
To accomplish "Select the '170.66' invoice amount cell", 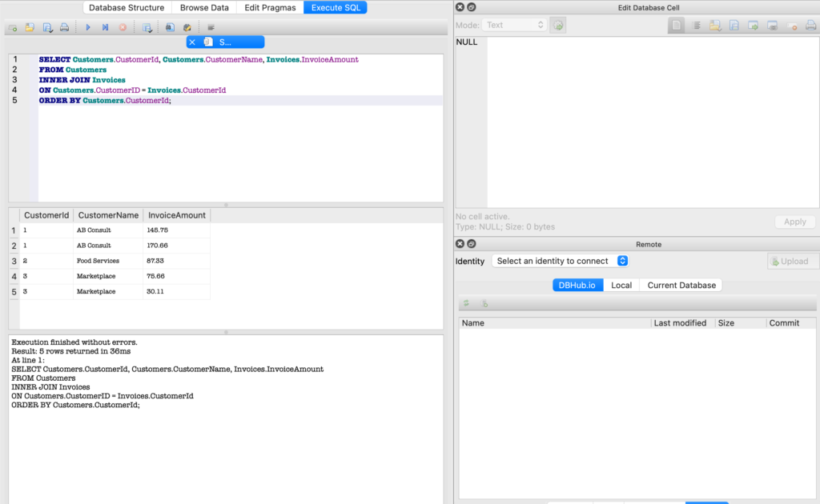I will pos(177,246).
